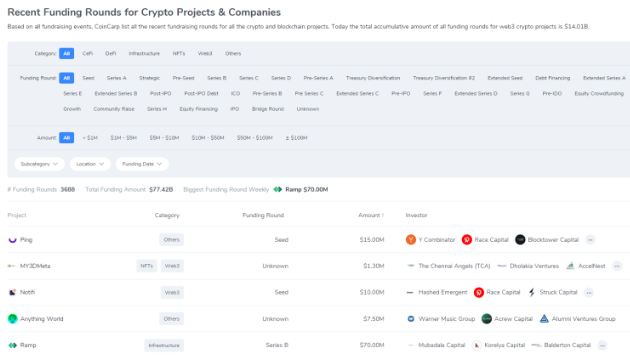The width and height of the screenshot is (630, 360).
Task: Click the Struck Capital lightning bolt icon
Action: click(532, 292)
